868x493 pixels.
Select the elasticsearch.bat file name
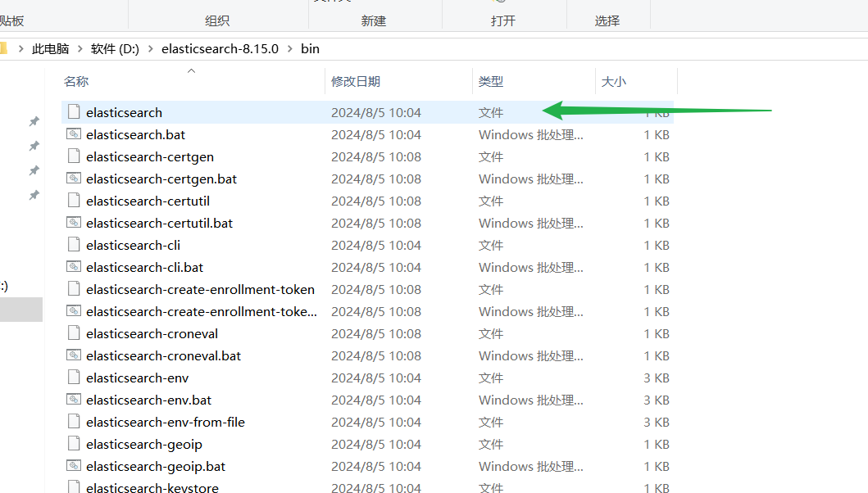pyautogui.click(x=135, y=134)
